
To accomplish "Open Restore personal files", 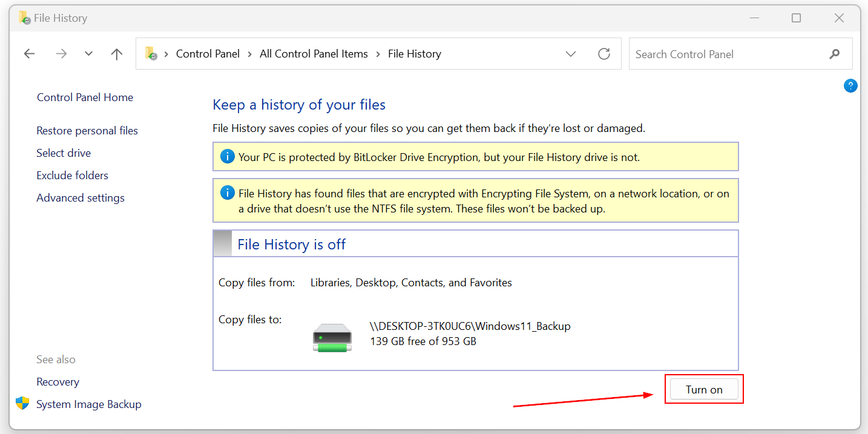I will (87, 131).
